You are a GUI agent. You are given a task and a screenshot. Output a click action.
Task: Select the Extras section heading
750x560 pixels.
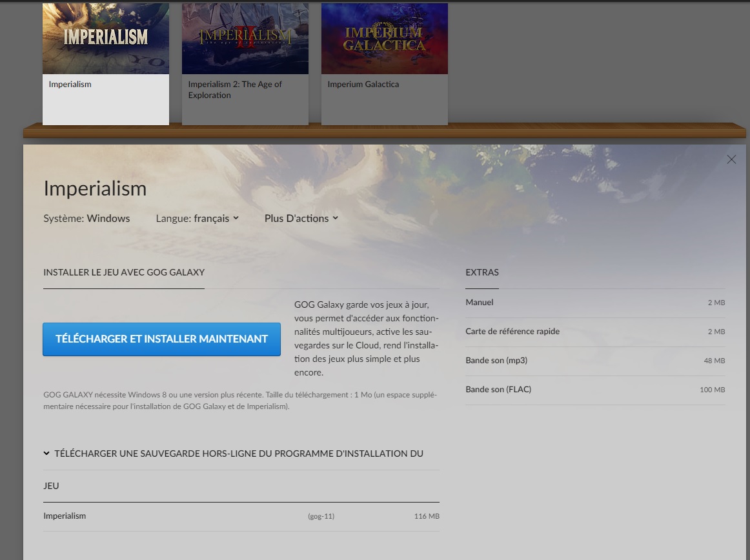click(x=482, y=273)
